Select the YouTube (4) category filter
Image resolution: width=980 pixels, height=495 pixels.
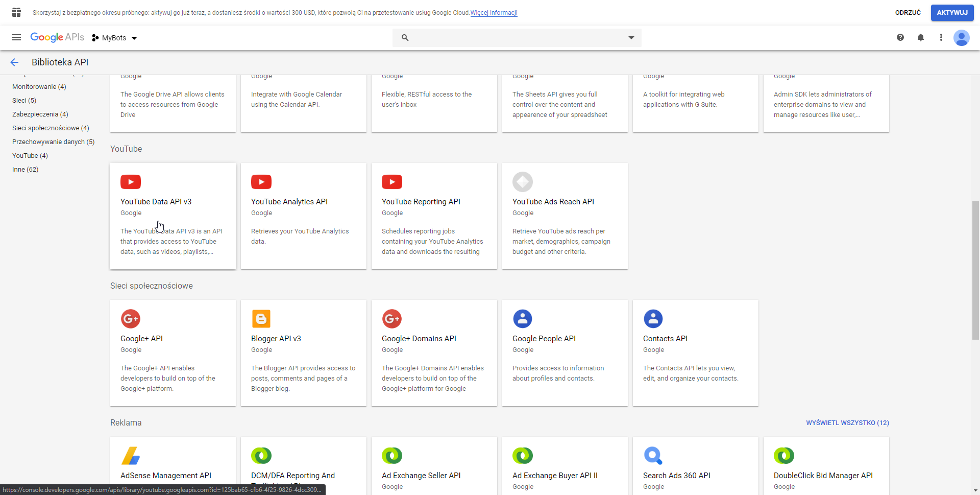[x=30, y=156]
